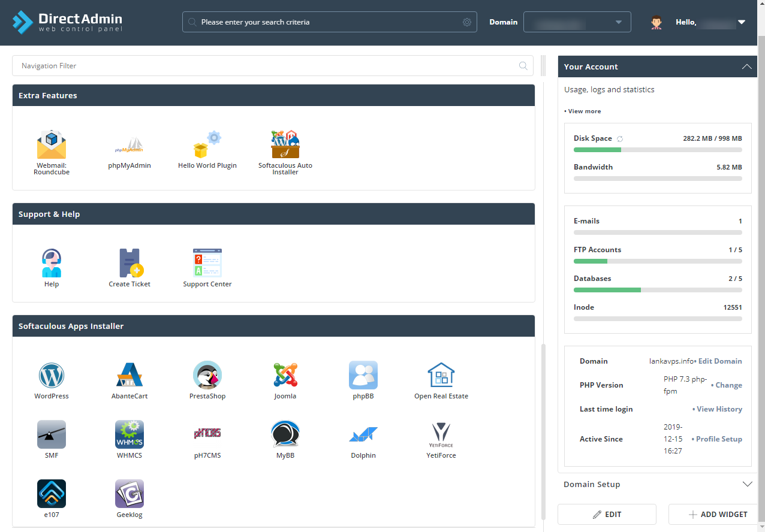Click the Navigation Filter field
The height and width of the screenshot is (532, 765).
coord(273,66)
